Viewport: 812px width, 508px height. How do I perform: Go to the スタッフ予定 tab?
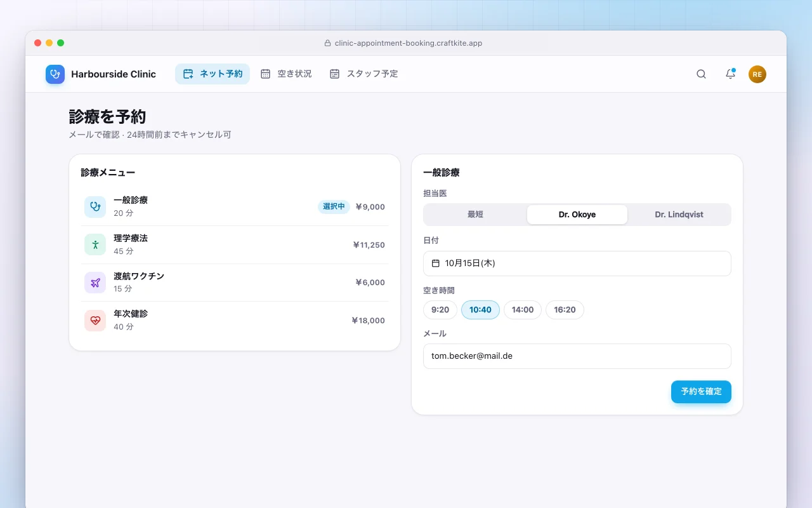tap(364, 74)
